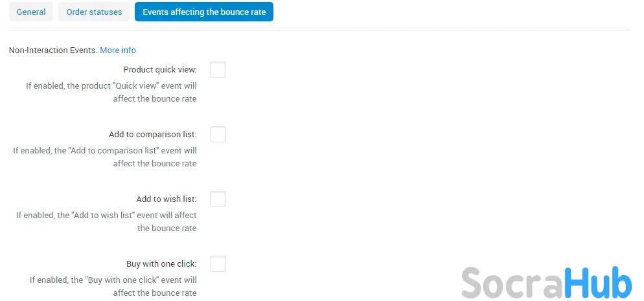Viewport: 644px width, 301px height.
Task: Select Events affecting the bounce rate tab
Action: point(204,12)
